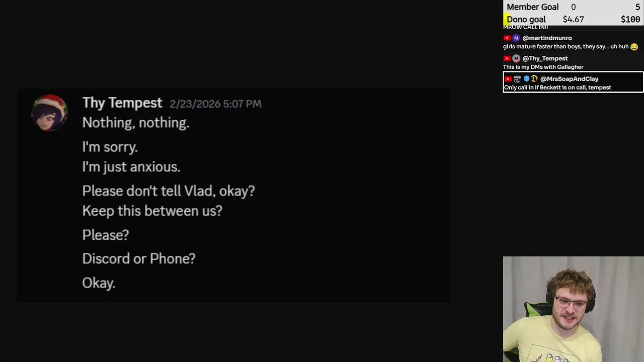Image resolution: width=644 pixels, height=362 pixels.
Task: Click the @martindmunro username in chat
Action: click(x=547, y=38)
